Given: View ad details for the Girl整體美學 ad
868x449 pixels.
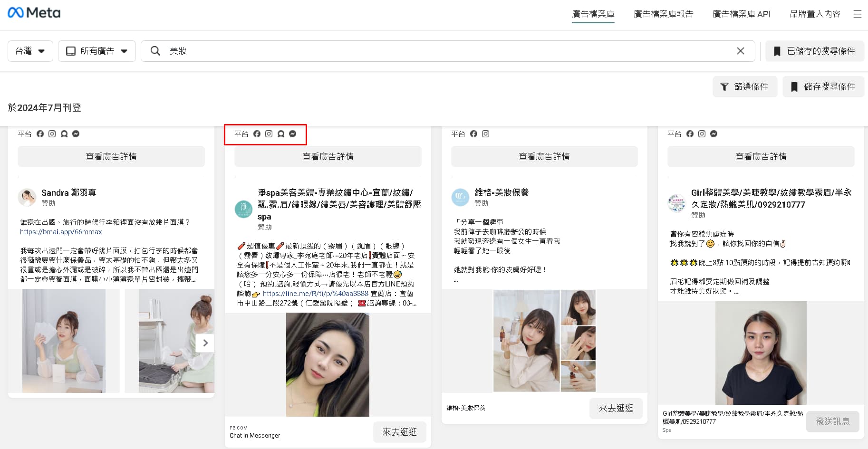Looking at the screenshot, I should (x=761, y=156).
